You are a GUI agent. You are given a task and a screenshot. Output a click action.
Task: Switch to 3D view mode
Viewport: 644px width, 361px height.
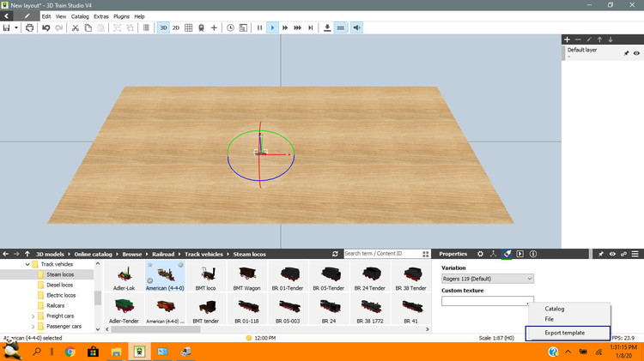coord(163,28)
